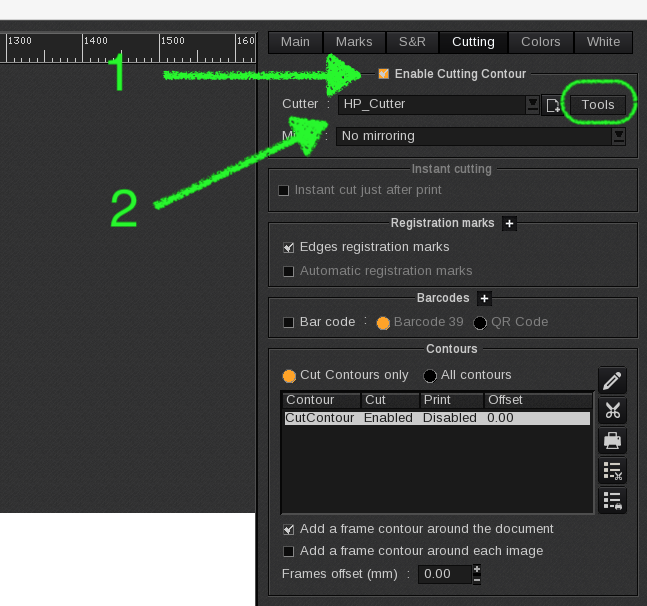Click the scissors cut contour icon

coord(612,410)
